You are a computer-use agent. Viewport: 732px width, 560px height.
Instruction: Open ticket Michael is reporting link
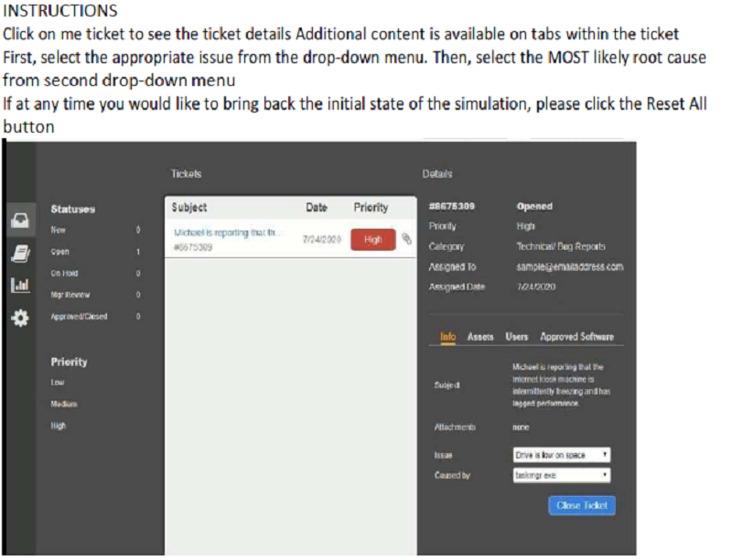pyautogui.click(x=226, y=232)
